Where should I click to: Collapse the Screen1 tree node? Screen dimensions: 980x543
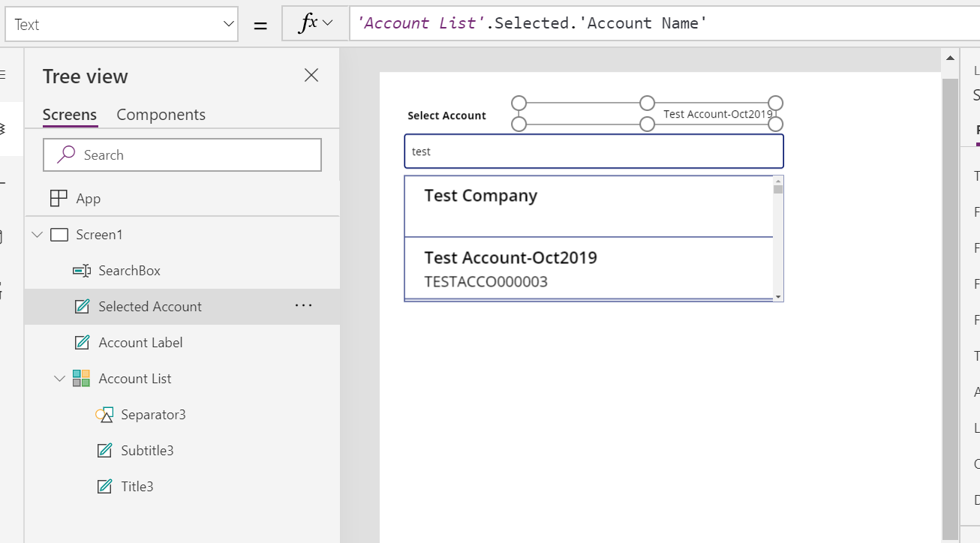click(x=37, y=235)
